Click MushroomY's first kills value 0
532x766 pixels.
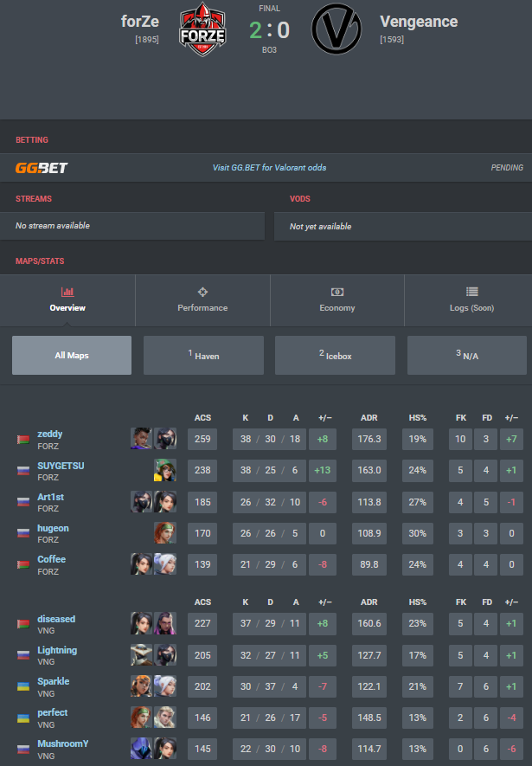click(x=460, y=749)
